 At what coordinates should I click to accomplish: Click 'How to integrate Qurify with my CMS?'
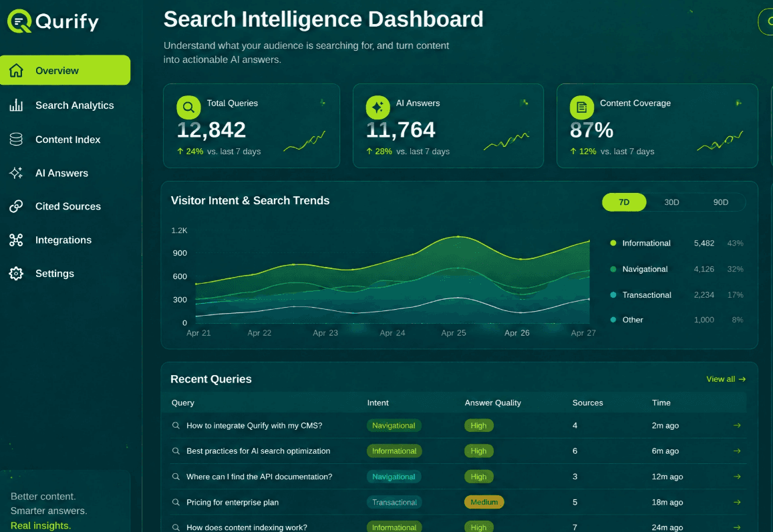click(255, 425)
